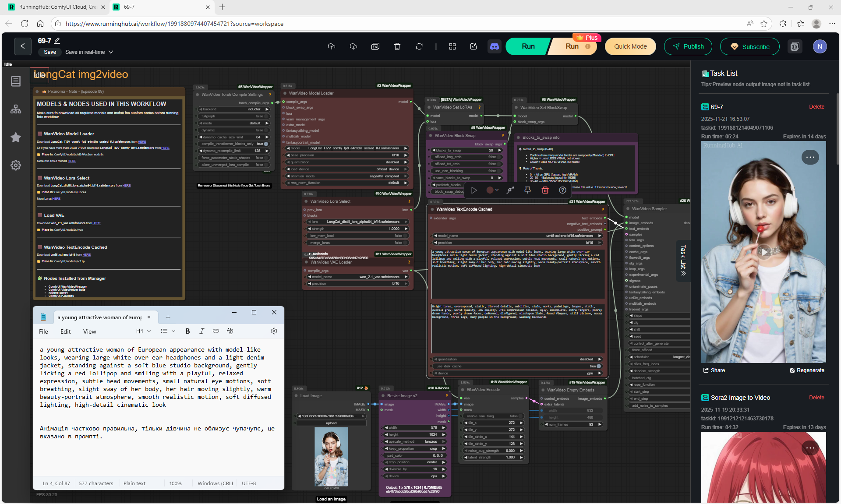Screen dimensions: 841x504
Task: Click the Quick Mode button
Action: 630,46
